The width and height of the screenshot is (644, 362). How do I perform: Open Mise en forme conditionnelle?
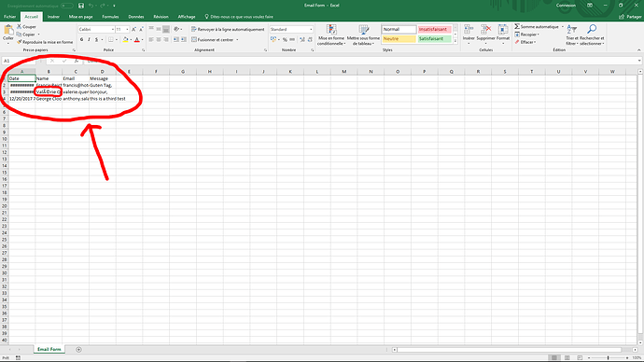[331, 35]
